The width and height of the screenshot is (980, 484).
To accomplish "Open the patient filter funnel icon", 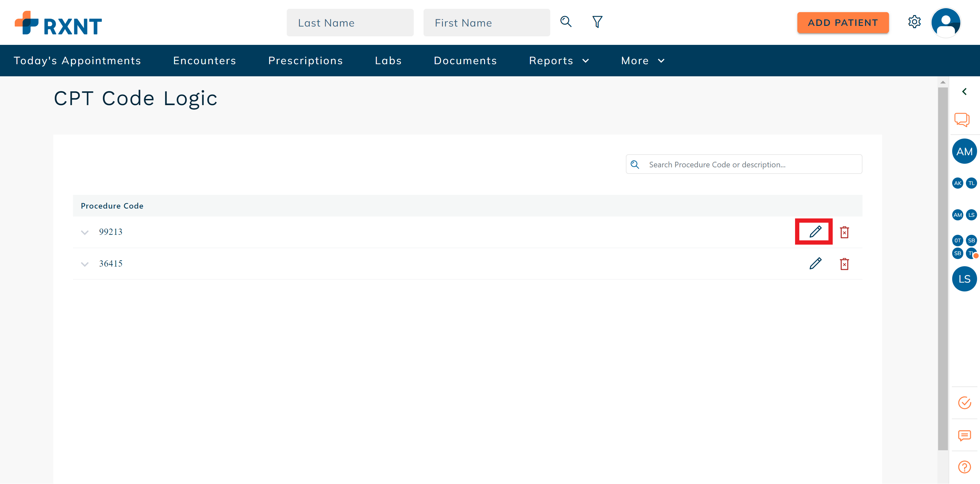I will 597,22.
